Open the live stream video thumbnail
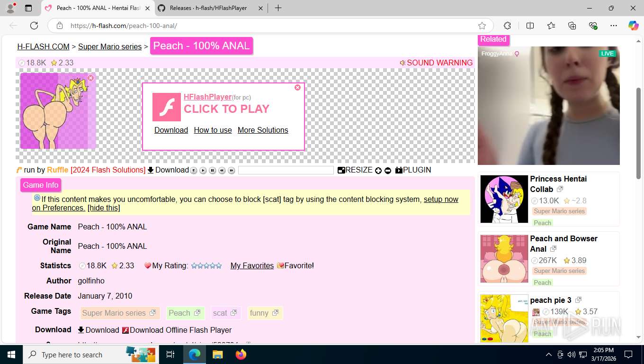Viewport: 644px width, 364px height. pos(548,105)
